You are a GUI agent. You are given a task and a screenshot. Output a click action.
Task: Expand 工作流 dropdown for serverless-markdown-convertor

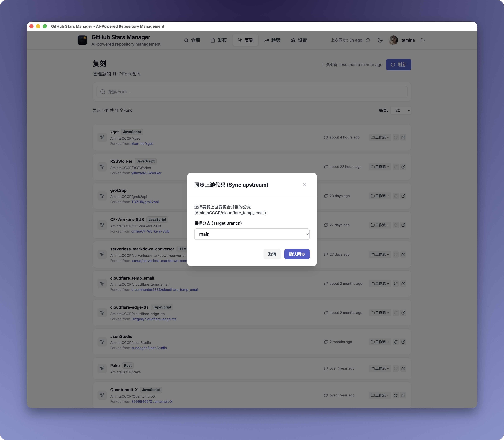tap(380, 255)
